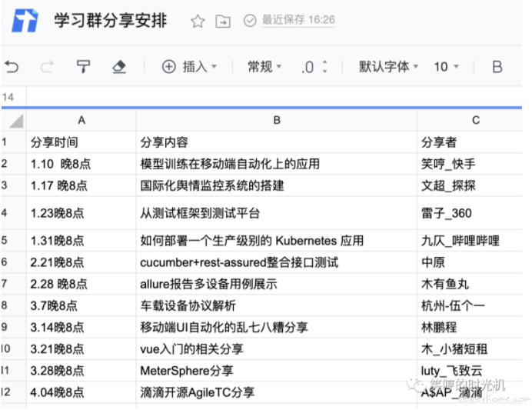The height and width of the screenshot is (410, 532).
Task: Open the 默认字体 font dropdown
Action: tap(388, 66)
